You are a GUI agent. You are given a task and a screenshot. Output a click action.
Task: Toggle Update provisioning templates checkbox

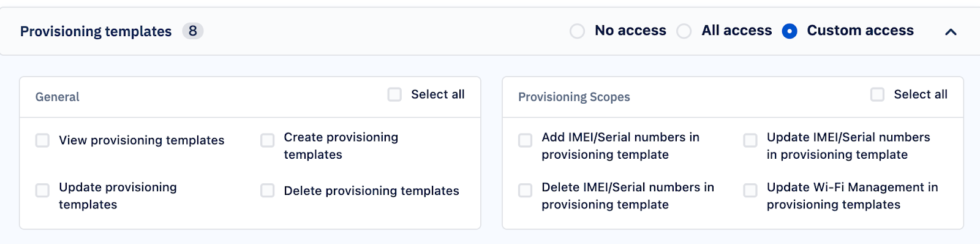pyautogui.click(x=42, y=190)
